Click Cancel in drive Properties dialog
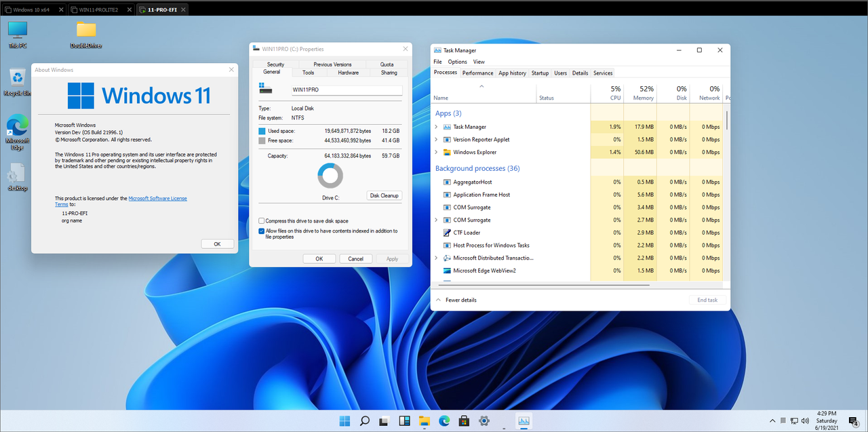 coord(355,258)
